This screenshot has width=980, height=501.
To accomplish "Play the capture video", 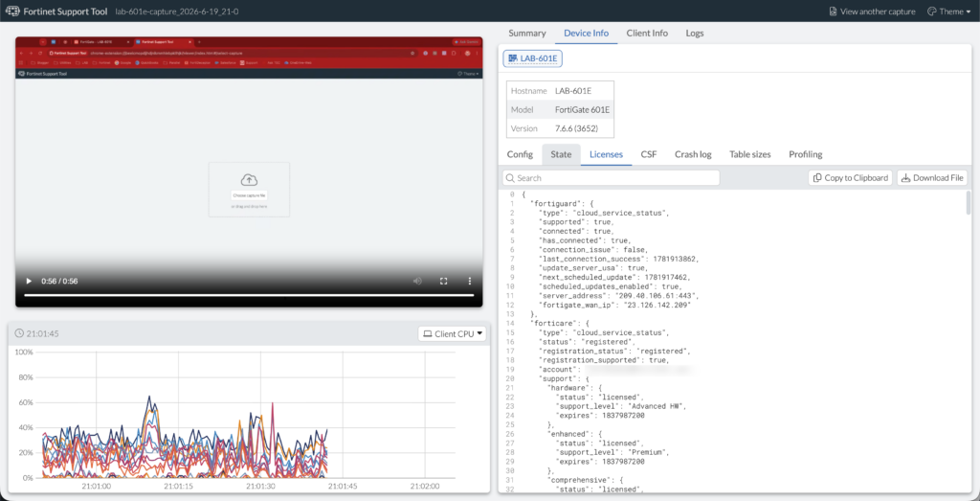I will [x=29, y=282].
